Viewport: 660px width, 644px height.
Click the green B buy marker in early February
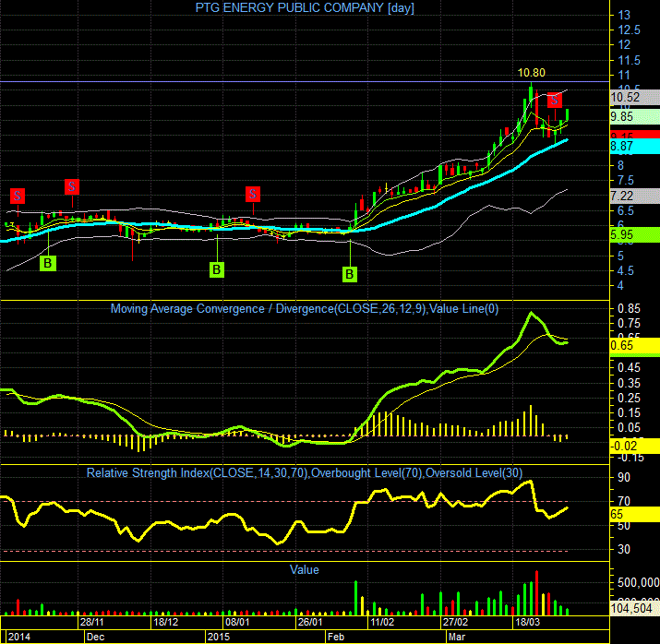tap(350, 274)
